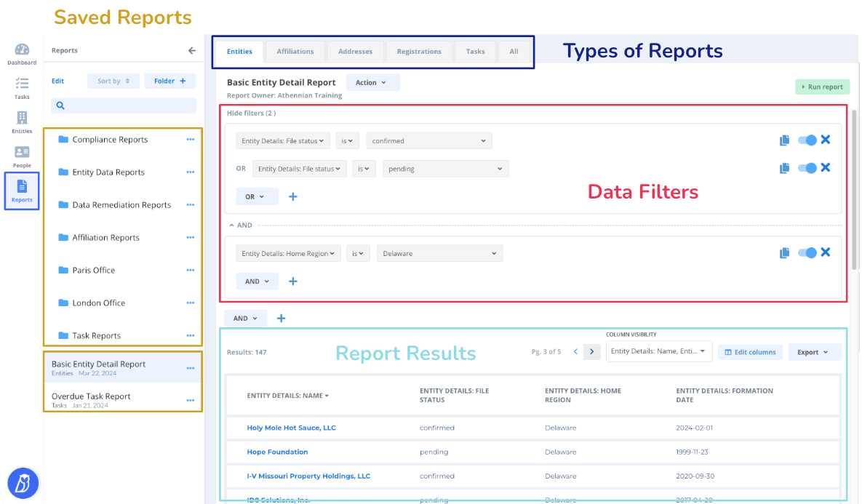This screenshot has width=862, height=504.
Task: Click the report search input field
Action: click(123, 105)
